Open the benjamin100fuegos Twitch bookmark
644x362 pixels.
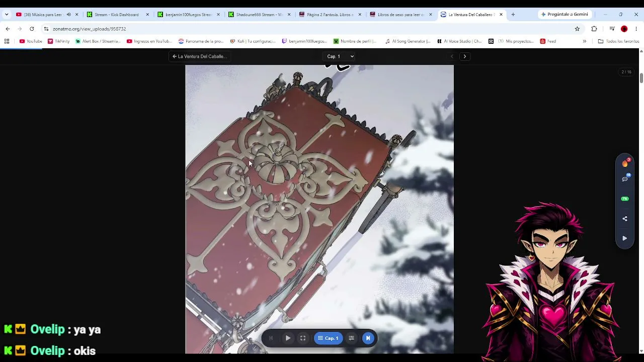[304, 41]
